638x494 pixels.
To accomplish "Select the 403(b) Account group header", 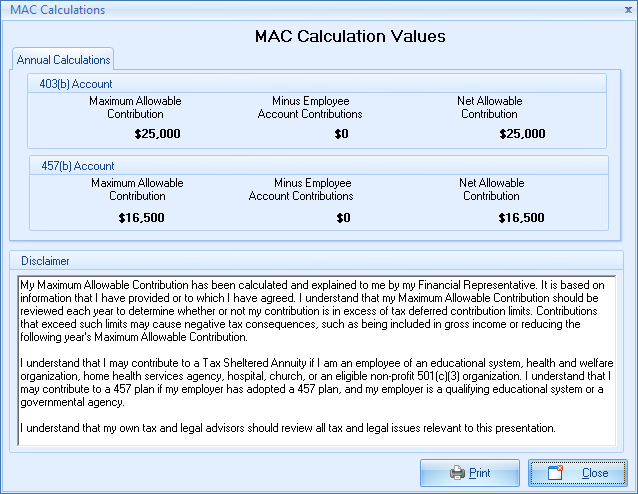I will [x=76, y=84].
